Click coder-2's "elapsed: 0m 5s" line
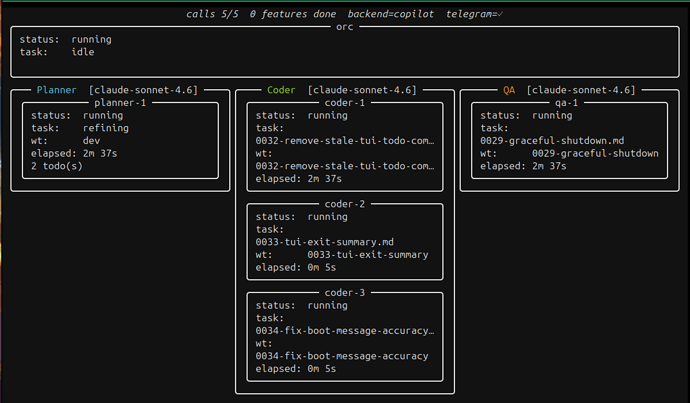Viewport: 690px width, 403px height. 296,267
